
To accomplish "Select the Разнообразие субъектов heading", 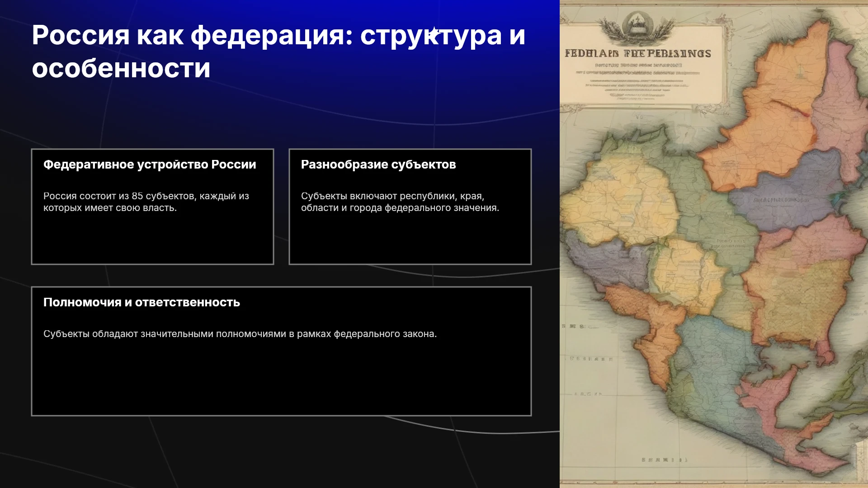I will pyautogui.click(x=378, y=164).
